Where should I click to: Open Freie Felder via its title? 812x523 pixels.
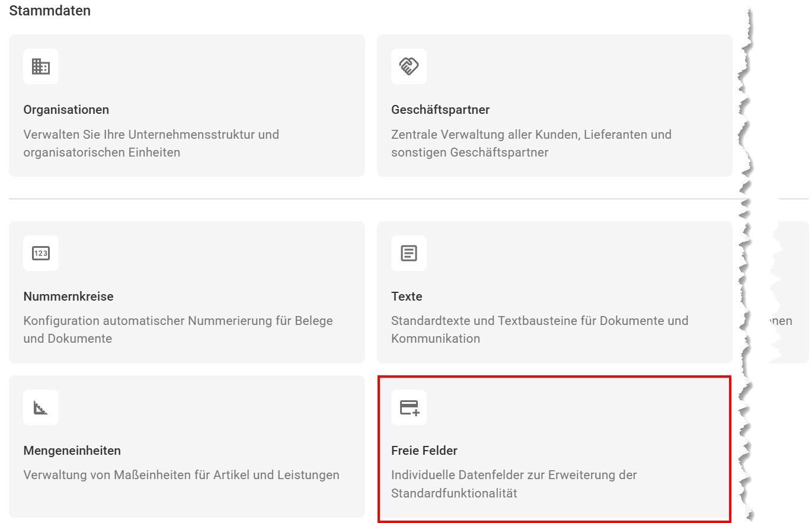click(424, 451)
